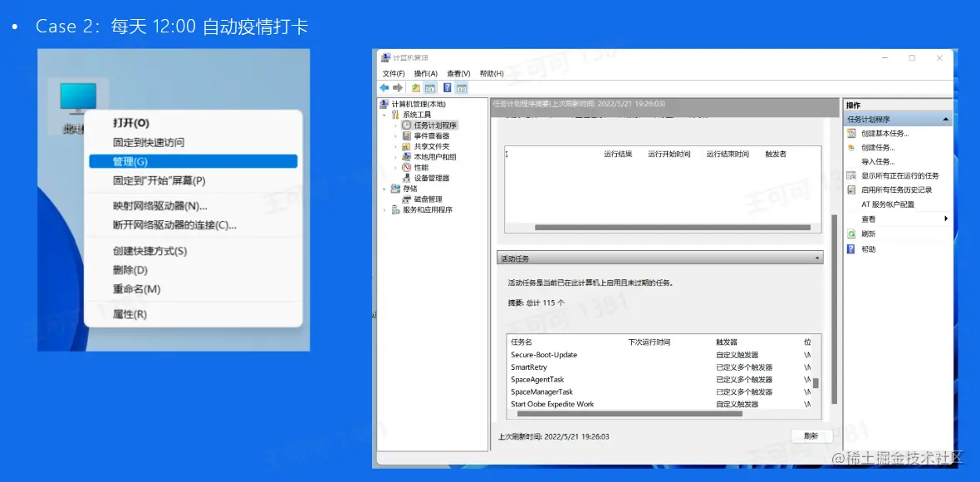Open 设备管理器 in the console tree

tap(431, 178)
